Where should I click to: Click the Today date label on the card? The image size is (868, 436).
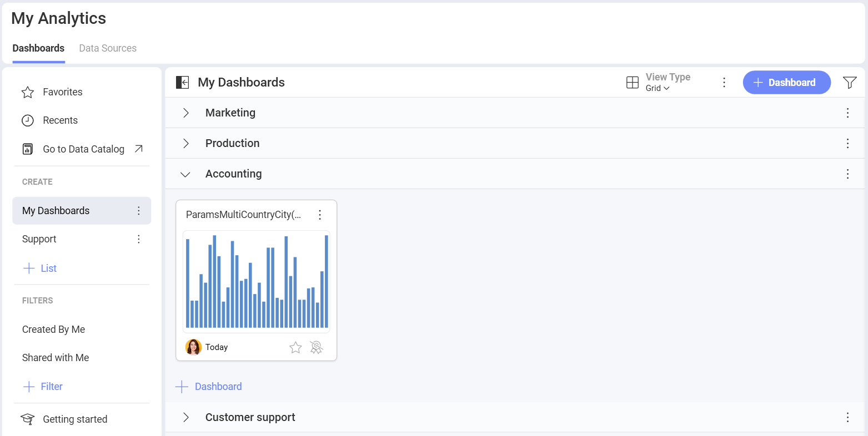coord(217,347)
